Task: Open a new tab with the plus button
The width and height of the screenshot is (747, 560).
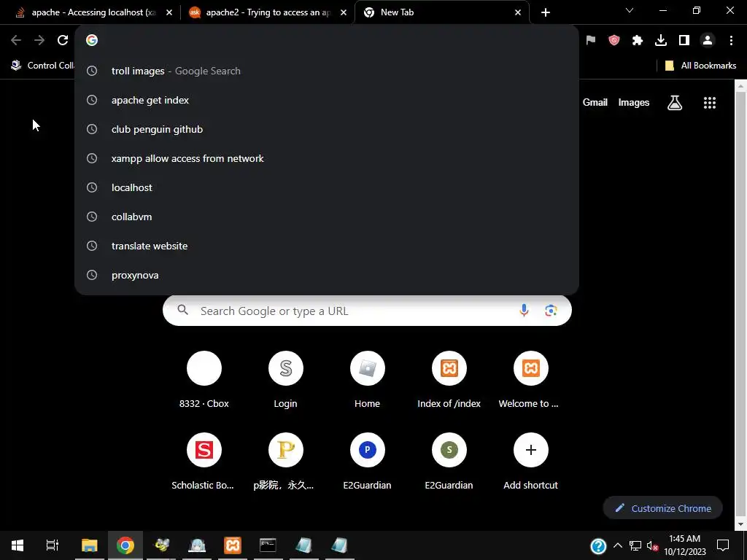Action: pyautogui.click(x=546, y=12)
